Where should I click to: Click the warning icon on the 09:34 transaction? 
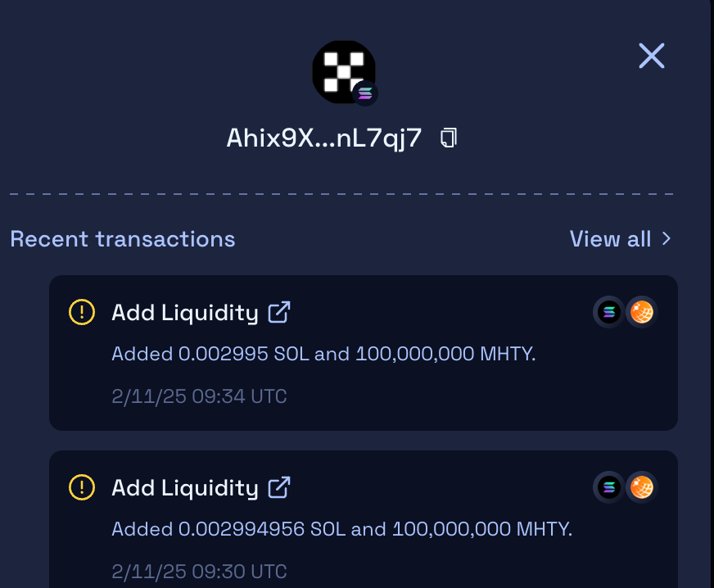(82, 312)
